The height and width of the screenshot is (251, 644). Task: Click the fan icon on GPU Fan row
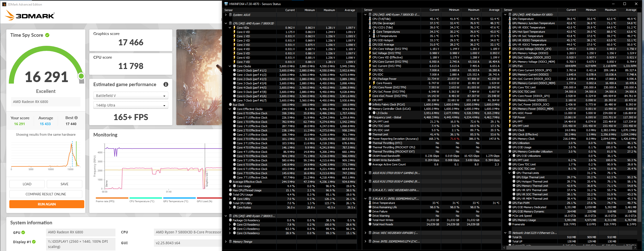[x=510, y=66]
